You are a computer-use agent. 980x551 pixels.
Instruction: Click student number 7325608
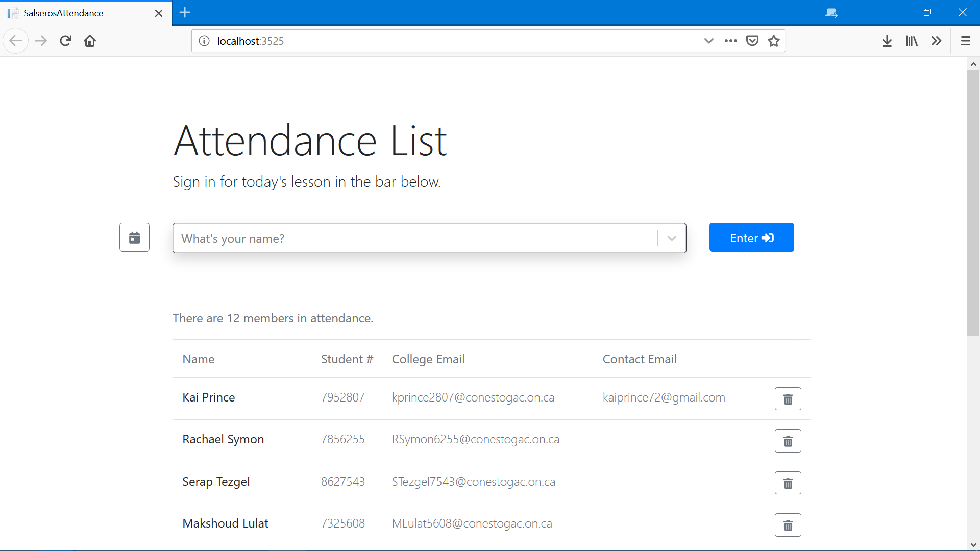pyautogui.click(x=343, y=523)
